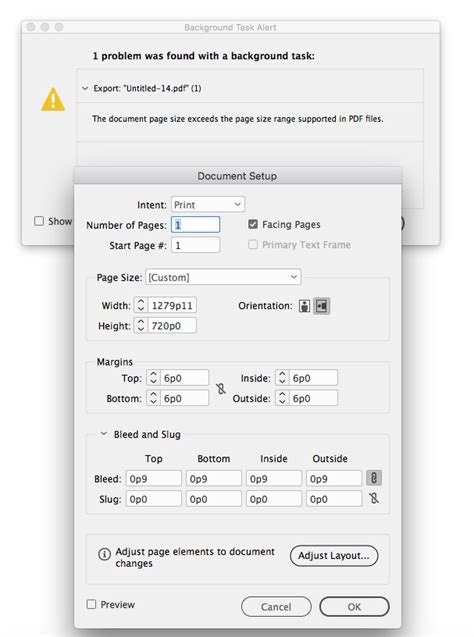
Task: Click the Inside margin stepper
Action: coord(282,378)
